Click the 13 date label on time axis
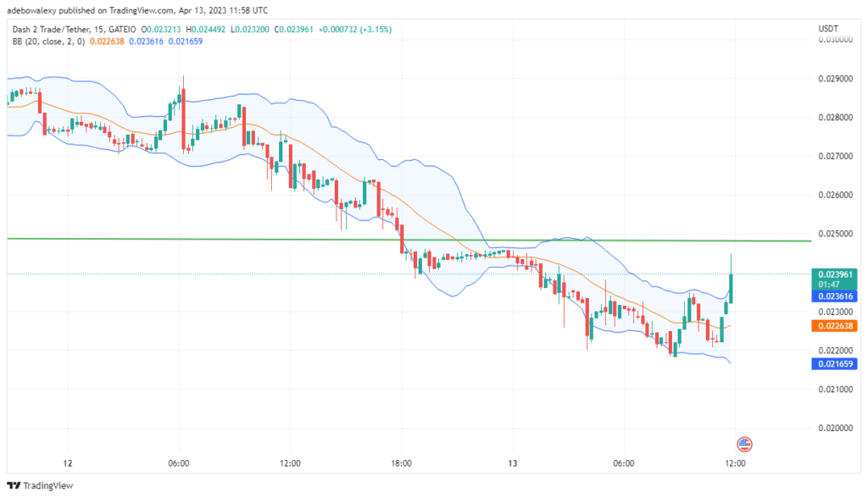This screenshot has height=498, width=868. coord(513,463)
